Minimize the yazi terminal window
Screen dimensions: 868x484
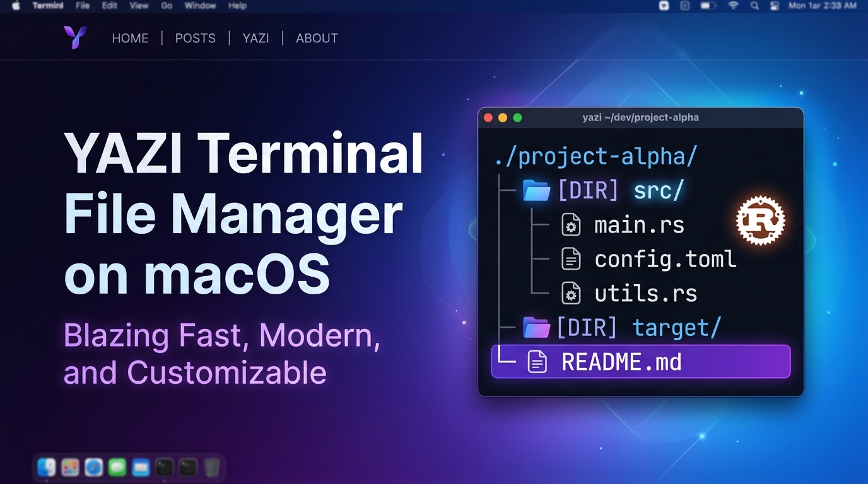click(503, 118)
